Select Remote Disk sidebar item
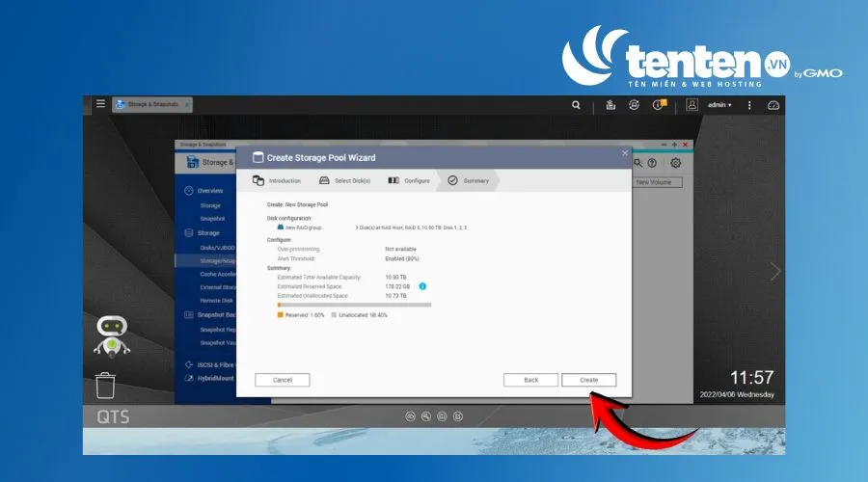Viewport: 868px width, 482px height. click(x=216, y=301)
